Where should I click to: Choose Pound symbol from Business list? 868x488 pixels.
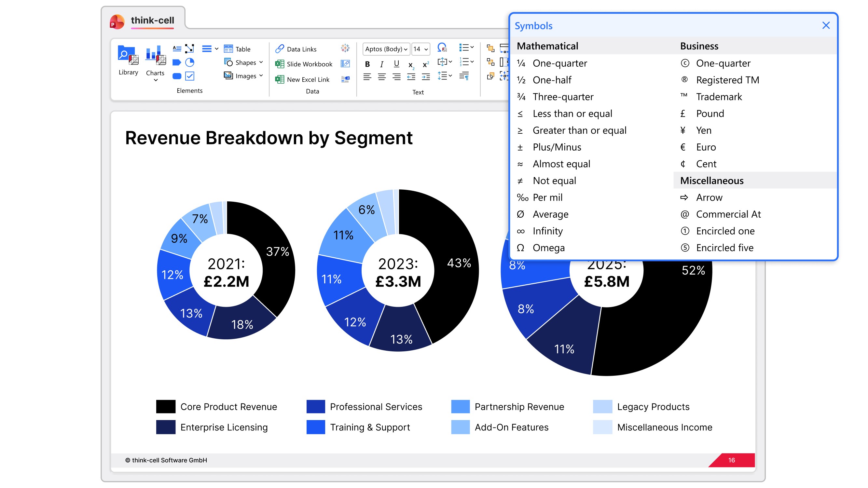[x=710, y=114]
